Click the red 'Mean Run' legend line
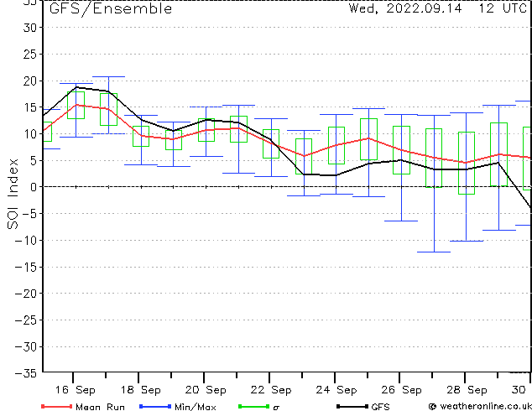 pyautogui.click(x=56, y=406)
